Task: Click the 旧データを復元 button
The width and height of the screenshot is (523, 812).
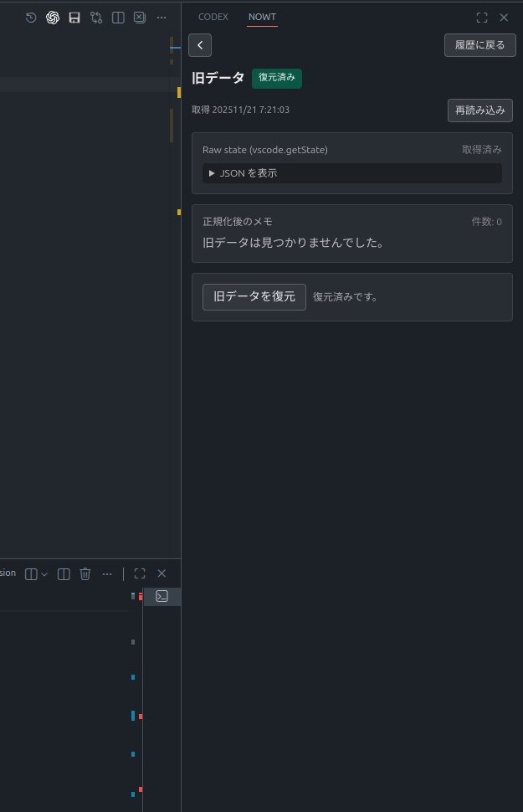Action: coord(254,296)
